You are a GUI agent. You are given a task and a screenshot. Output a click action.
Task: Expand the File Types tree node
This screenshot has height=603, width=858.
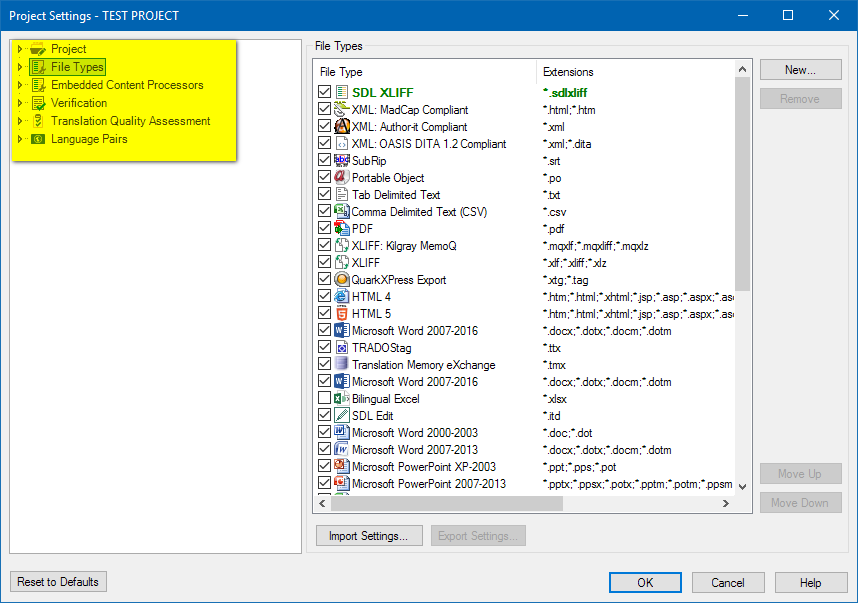[x=20, y=67]
